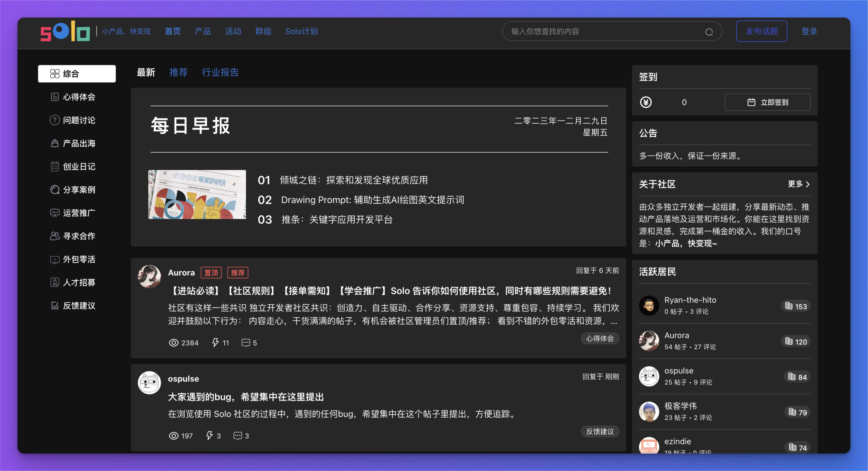Switch to the 推荐 feed tab

(x=178, y=72)
